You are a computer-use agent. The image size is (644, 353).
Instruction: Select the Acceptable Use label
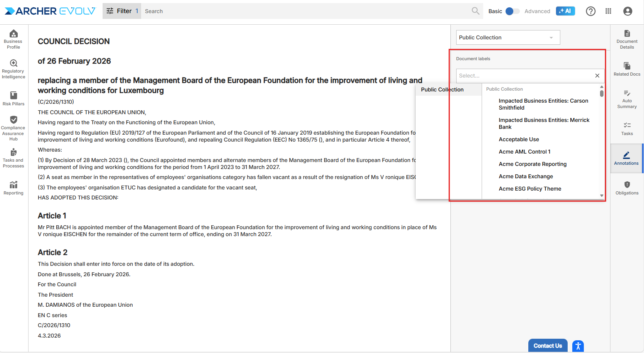519,139
